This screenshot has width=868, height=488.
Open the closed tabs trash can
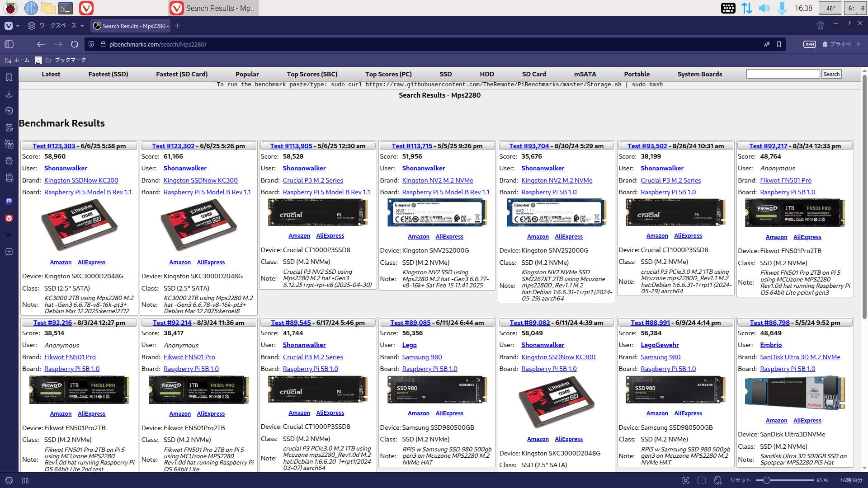click(821, 26)
